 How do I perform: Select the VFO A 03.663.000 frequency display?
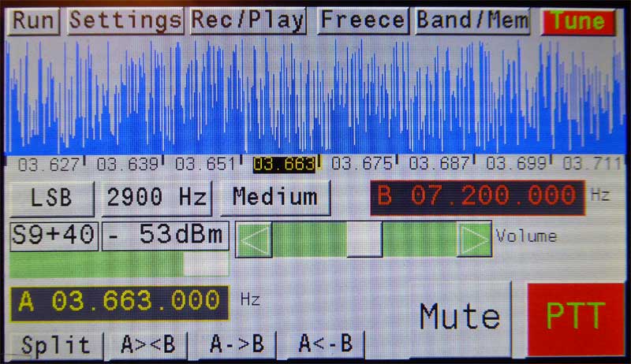120,303
